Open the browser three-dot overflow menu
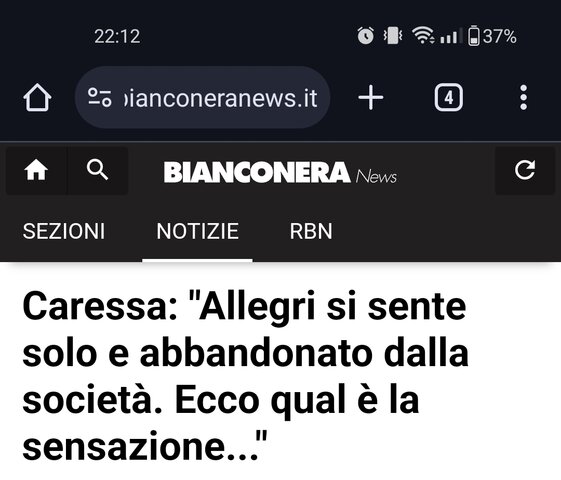 pos(523,97)
